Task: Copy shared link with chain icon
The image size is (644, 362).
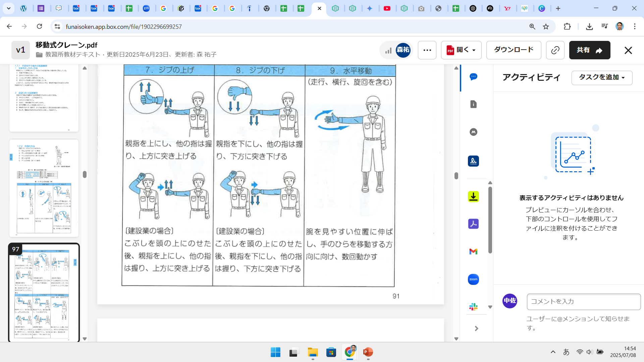Action: click(x=555, y=50)
